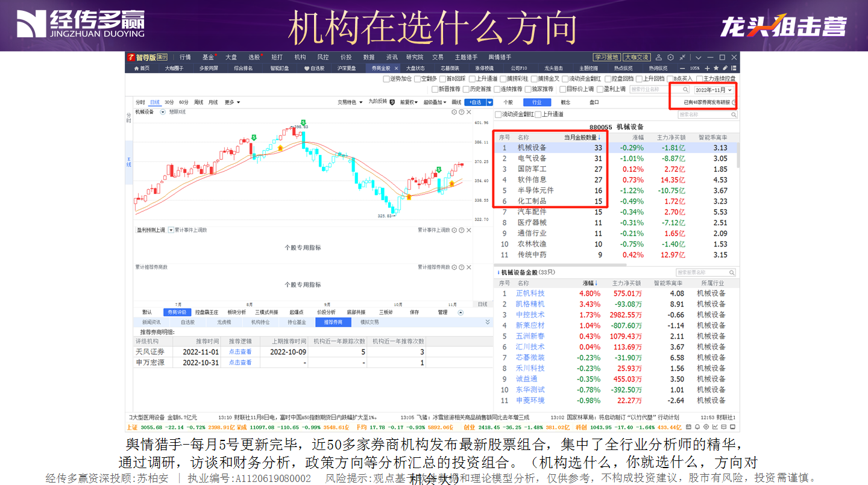Open the 盈利预测上调 indicator selector arrow
Image resolution: width=868 pixels, height=485 pixels.
[171, 230]
